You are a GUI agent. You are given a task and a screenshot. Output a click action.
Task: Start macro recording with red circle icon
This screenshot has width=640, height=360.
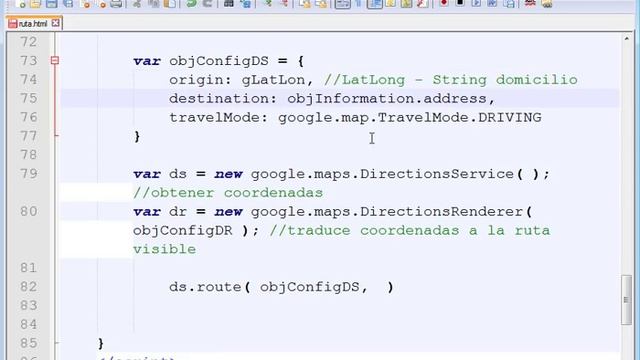[444, 4]
